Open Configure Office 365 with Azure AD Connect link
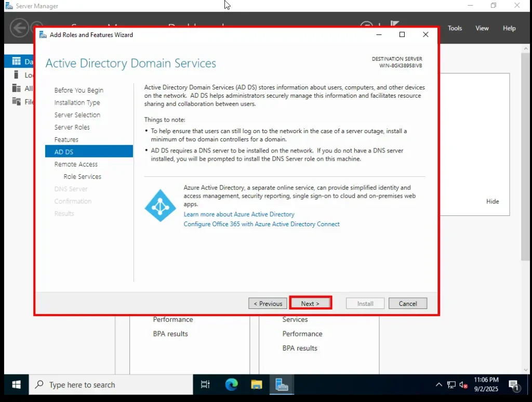This screenshot has width=532, height=402. 261,224
